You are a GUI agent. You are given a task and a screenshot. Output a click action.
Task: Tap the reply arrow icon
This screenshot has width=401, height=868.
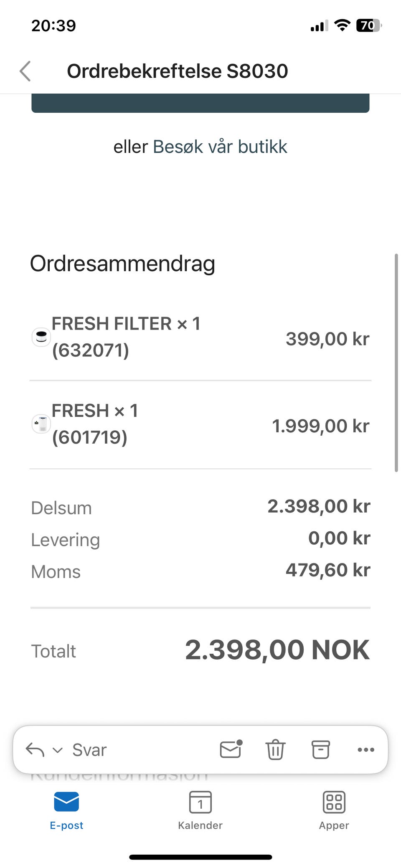click(35, 750)
